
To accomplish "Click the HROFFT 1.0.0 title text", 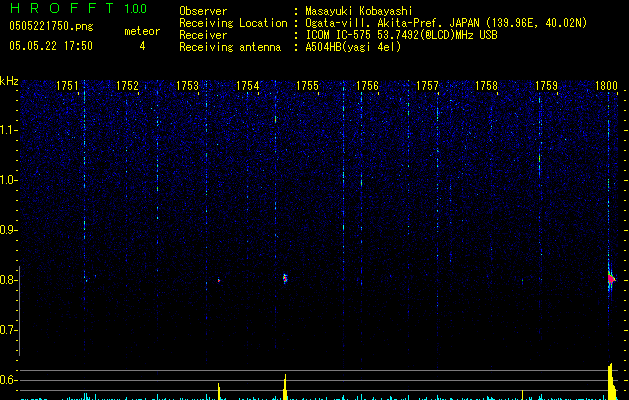I will (79, 8).
